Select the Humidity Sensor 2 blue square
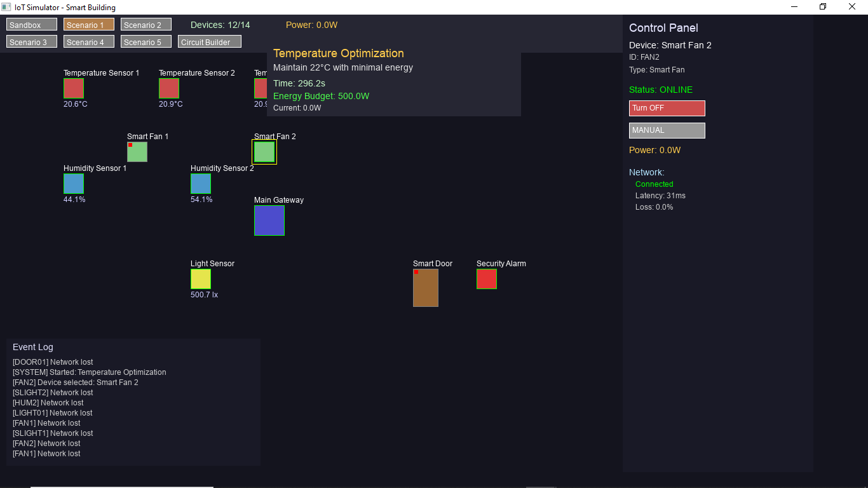The image size is (868, 488). (x=201, y=184)
